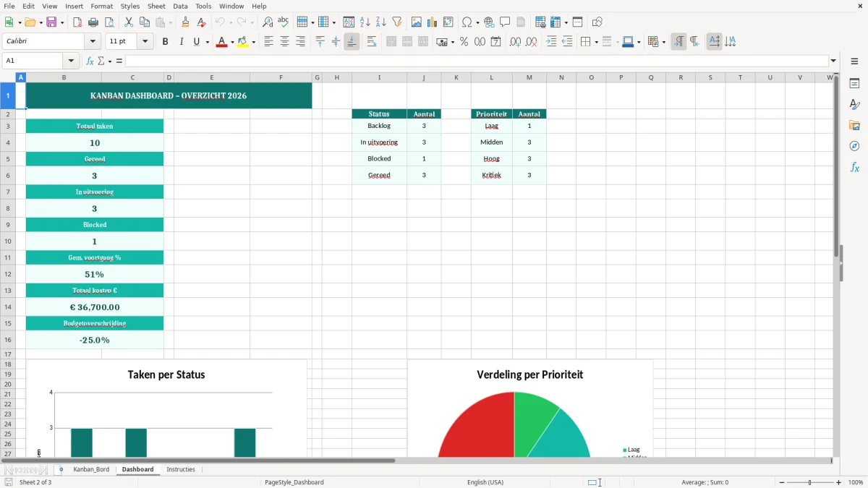868x488 pixels.
Task: Click Split Window icon
Action: point(578,22)
